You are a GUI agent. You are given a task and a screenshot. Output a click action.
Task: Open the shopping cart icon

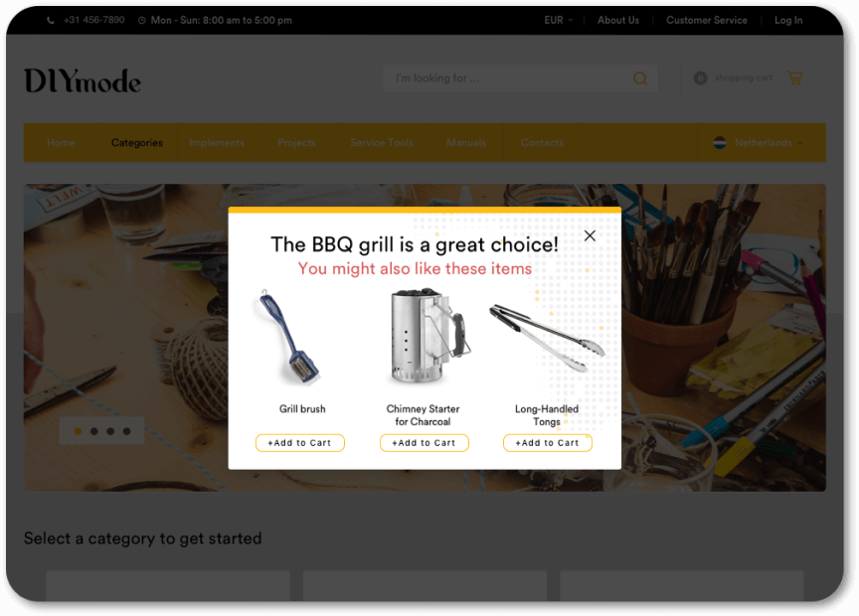795,77
